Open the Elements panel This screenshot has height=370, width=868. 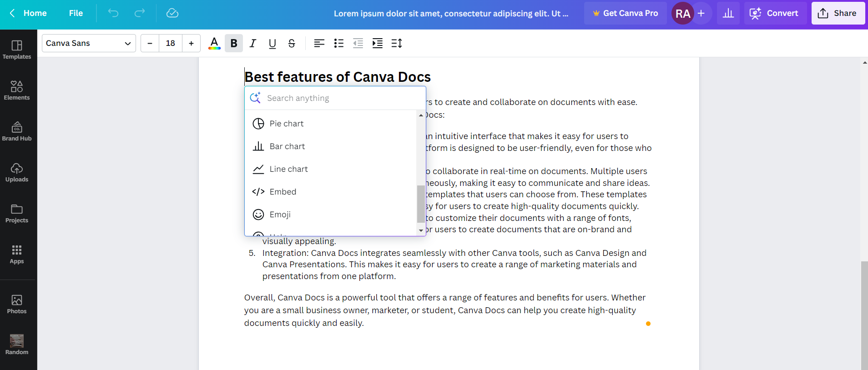point(17,91)
